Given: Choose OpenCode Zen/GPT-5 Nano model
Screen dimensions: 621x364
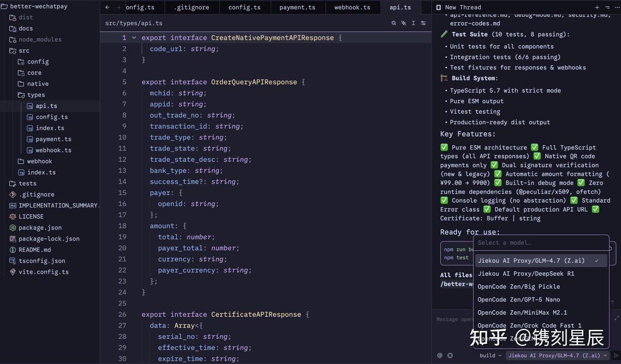Looking at the screenshot, I should coord(541,299).
